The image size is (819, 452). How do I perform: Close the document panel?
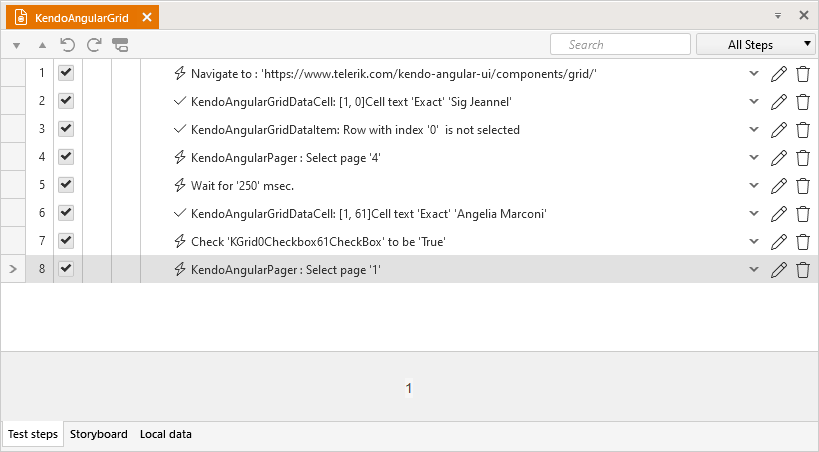click(x=804, y=15)
